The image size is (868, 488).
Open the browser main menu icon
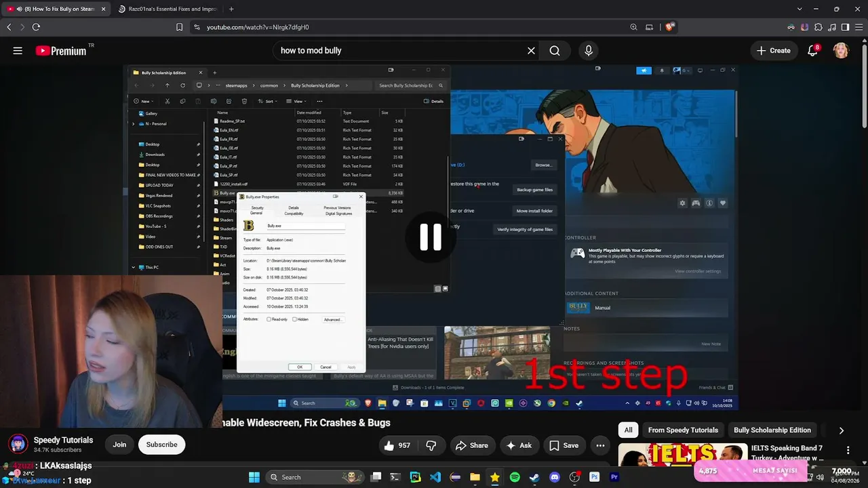pyautogui.click(x=859, y=27)
